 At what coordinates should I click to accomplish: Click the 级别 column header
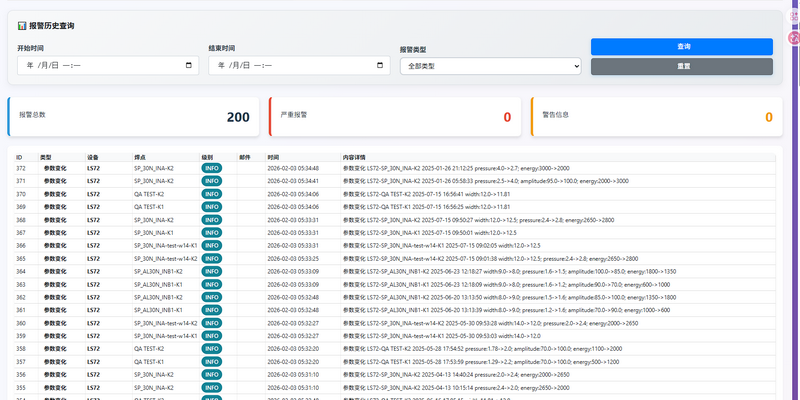pos(207,157)
